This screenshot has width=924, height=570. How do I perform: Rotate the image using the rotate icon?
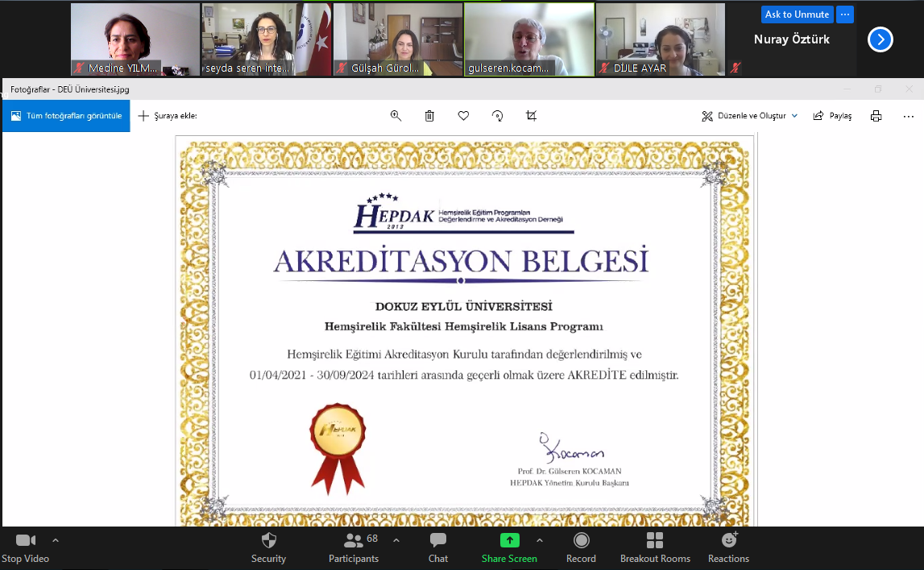pyautogui.click(x=497, y=116)
